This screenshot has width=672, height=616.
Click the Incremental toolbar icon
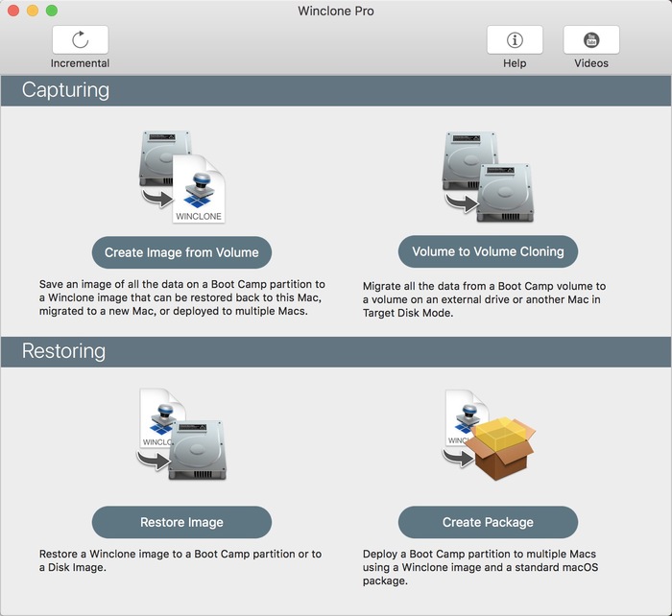click(80, 40)
